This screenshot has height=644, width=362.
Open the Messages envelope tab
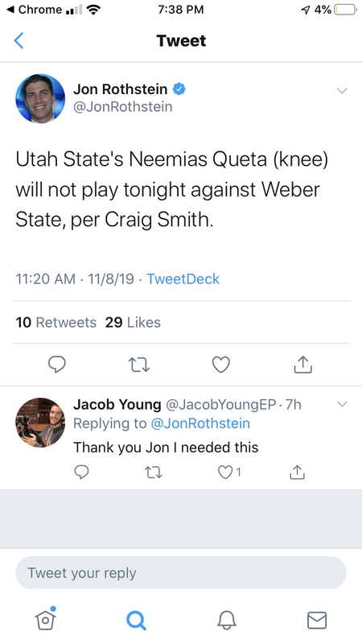point(317,620)
